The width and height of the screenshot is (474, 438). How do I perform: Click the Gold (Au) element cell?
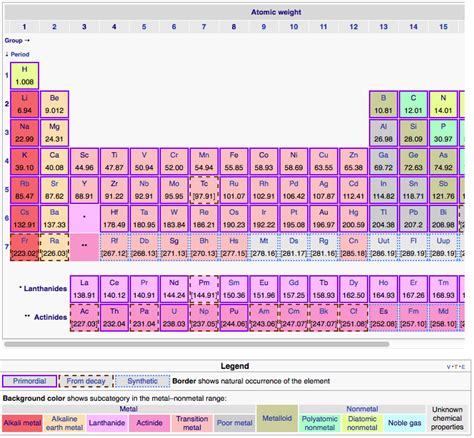(323, 219)
